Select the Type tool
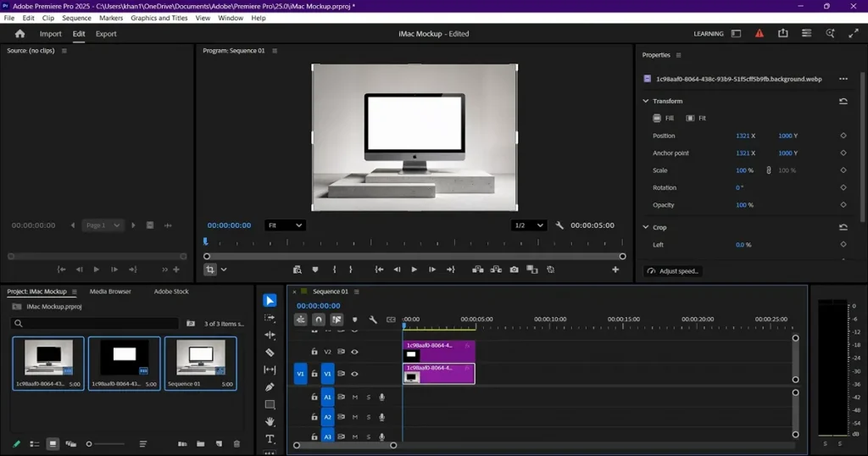This screenshot has height=456, width=868. (x=270, y=439)
